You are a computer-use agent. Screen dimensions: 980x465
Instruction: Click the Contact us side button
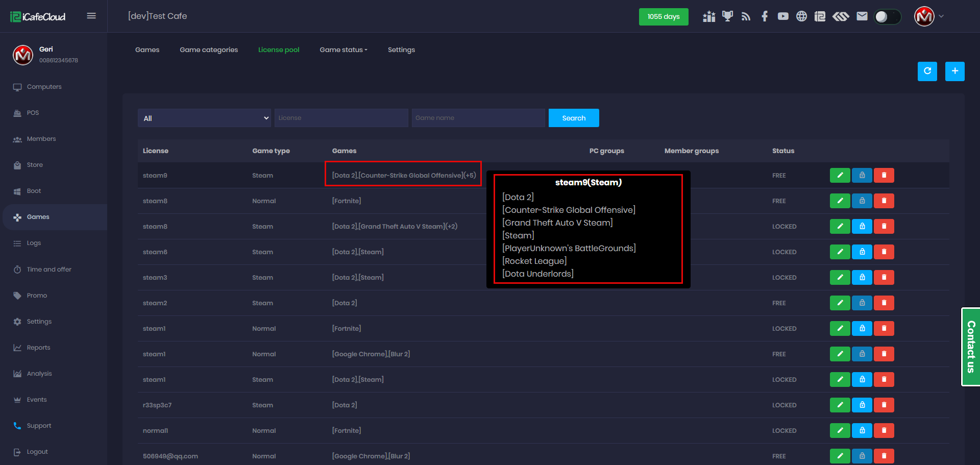pos(970,347)
